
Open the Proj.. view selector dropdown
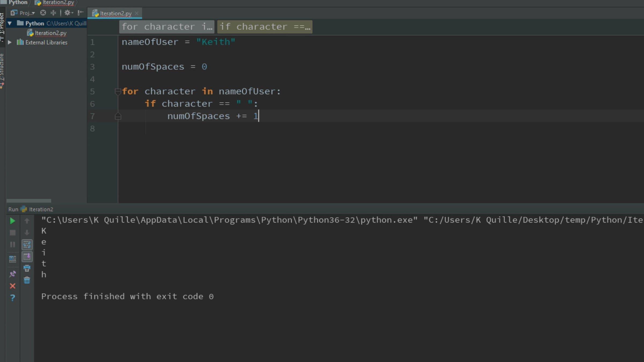pos(23,13)
